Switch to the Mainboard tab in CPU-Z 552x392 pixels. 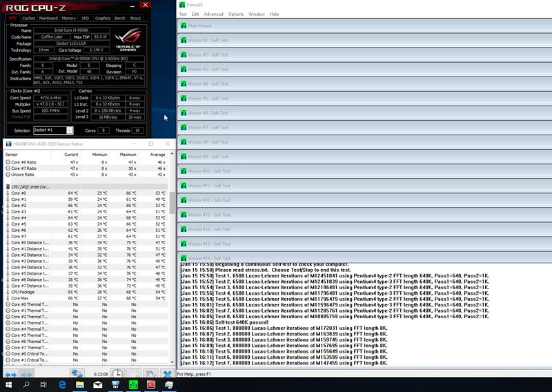pos(48,18)
